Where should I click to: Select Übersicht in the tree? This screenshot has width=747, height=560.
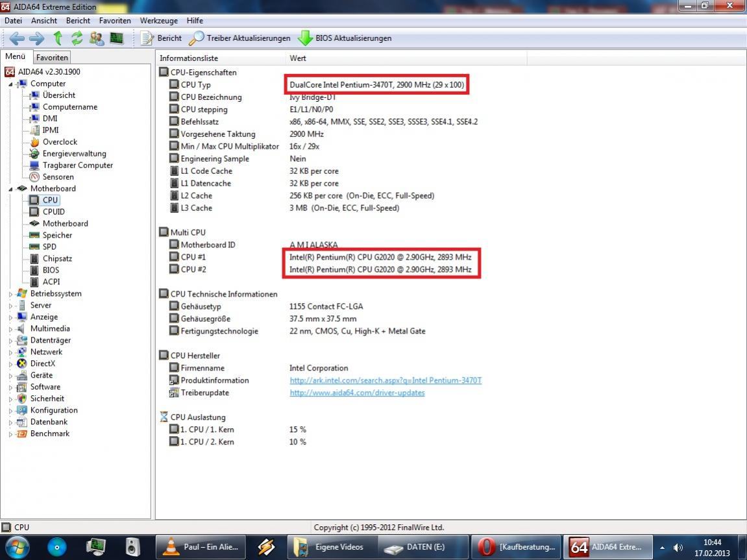[x=58, y=95]
